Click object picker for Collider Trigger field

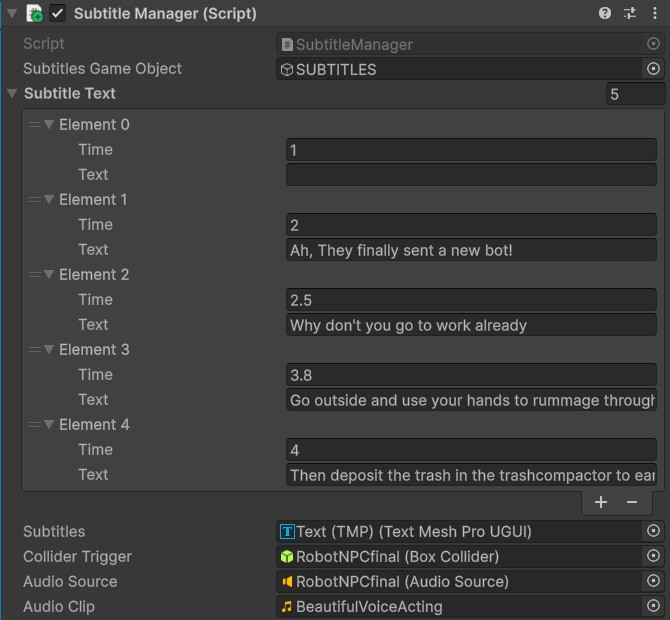tap(653, 555)
